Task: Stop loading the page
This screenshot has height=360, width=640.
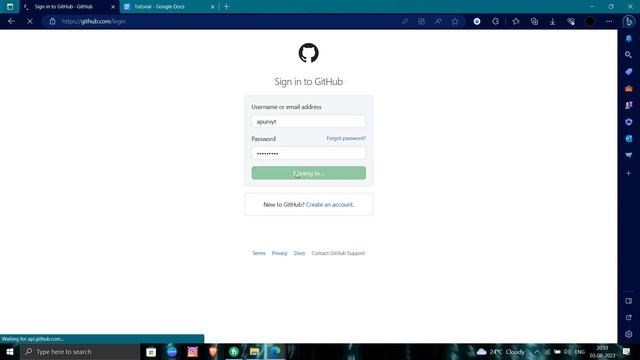Action: pyautogui.click(x=30, y=21)
